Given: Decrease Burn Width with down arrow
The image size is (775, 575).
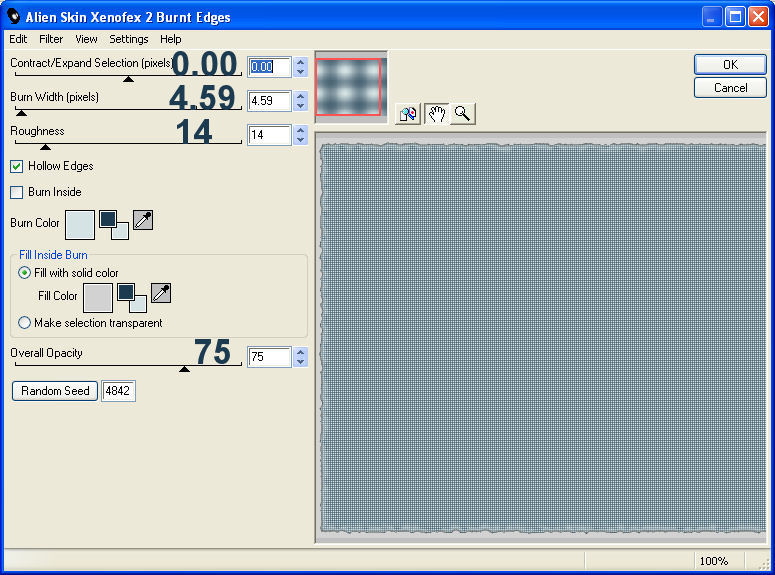Looking at the screenshot, I should click(x=301, y=106).
